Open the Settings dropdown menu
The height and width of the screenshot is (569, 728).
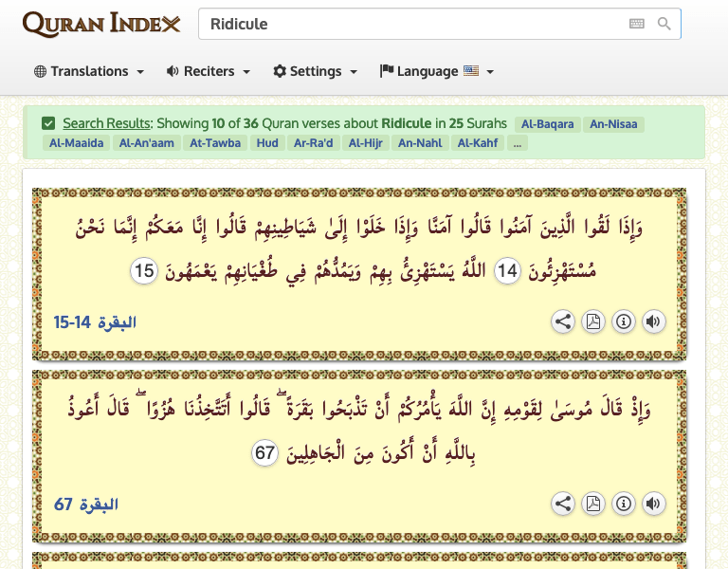[x=316, y=71]
